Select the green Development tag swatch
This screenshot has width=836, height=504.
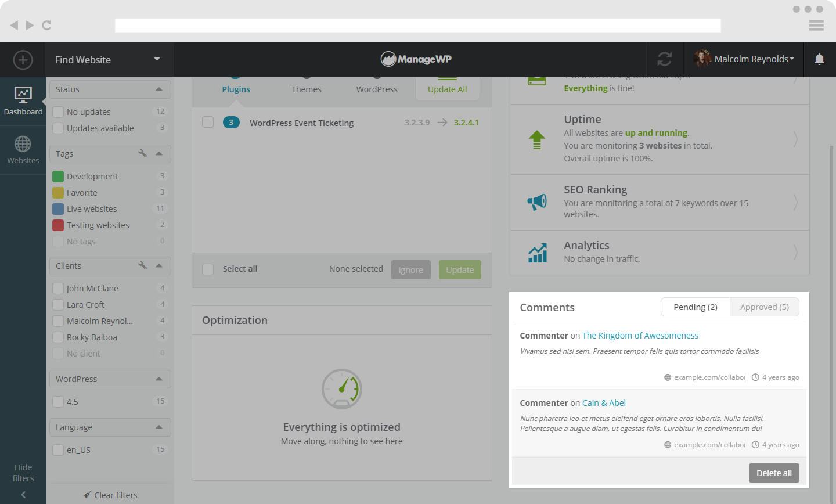click(x=58, y=176)
